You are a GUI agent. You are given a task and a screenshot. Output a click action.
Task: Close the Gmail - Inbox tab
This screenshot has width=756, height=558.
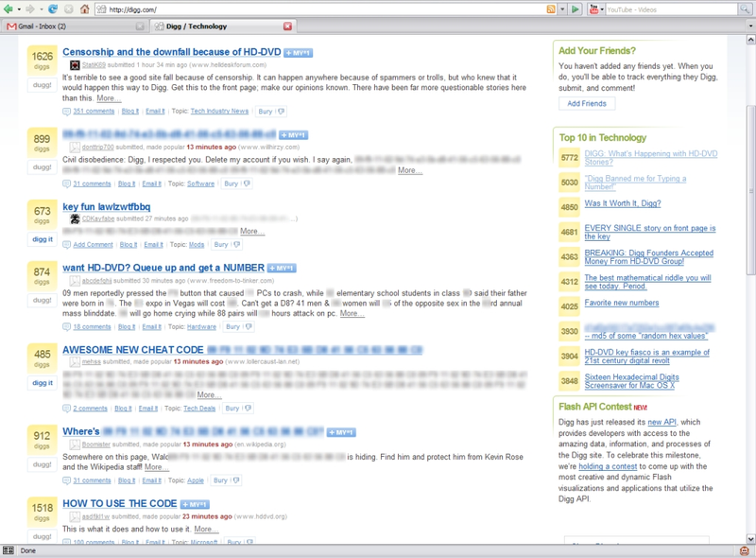140,26
